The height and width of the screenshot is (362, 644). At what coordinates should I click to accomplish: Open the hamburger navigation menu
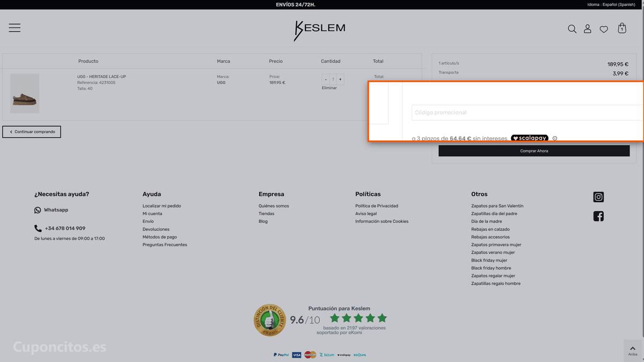point(14,28)
